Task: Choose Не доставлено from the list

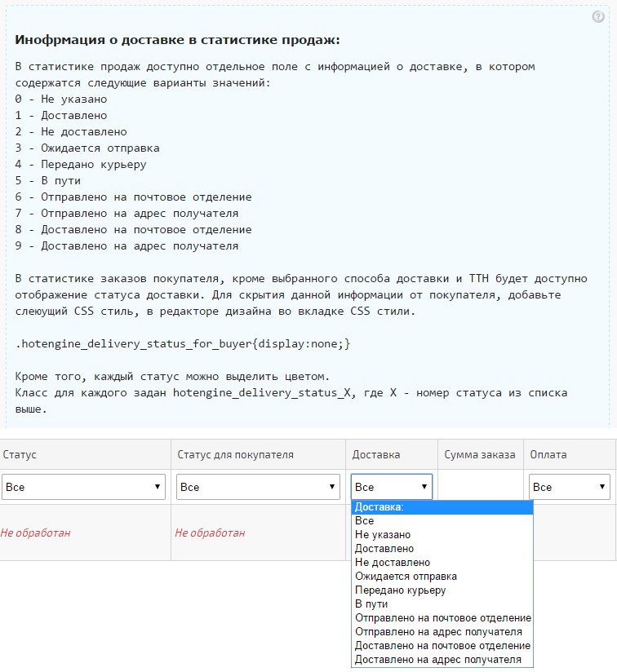Action: tap(392, 563)
